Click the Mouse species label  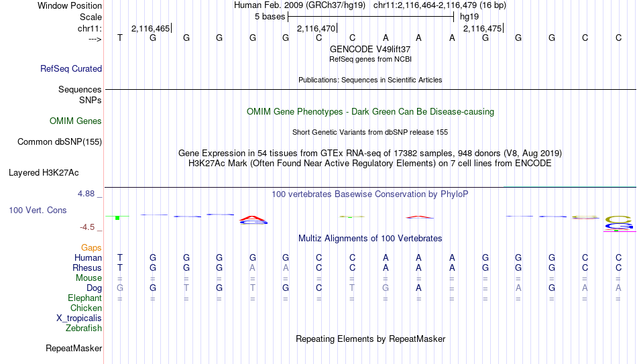pos(89,278)
